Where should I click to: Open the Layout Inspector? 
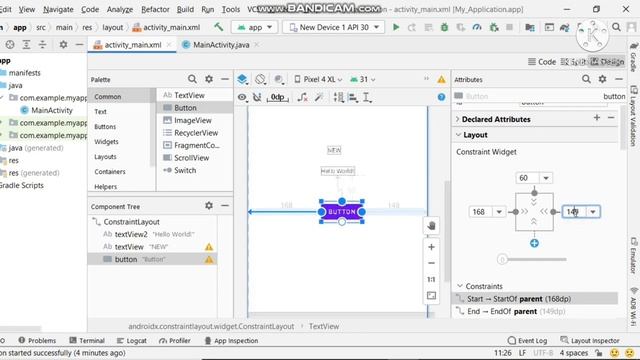590,340
